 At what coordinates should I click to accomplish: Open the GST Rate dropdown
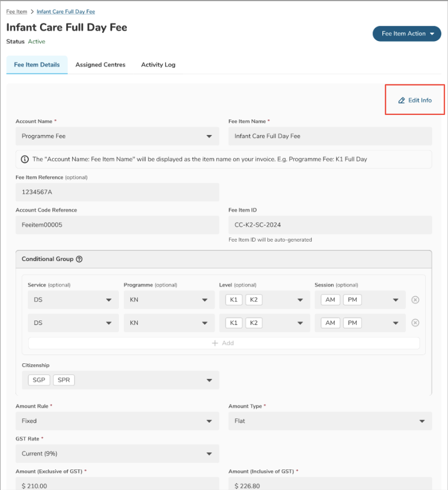209,454
